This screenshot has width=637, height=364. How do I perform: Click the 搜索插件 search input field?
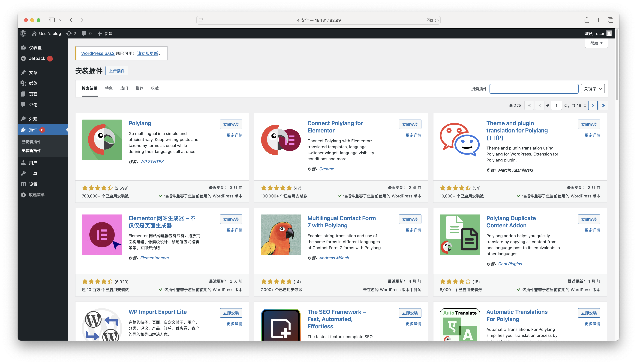(534, 89)
